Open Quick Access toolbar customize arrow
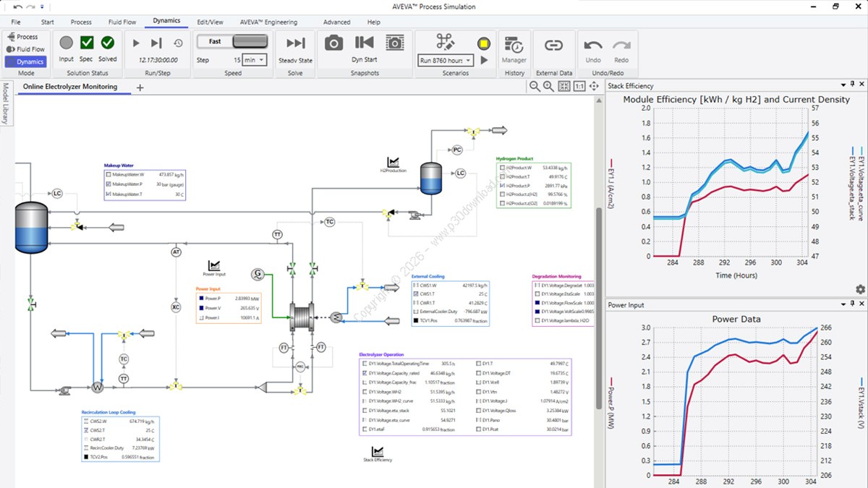Viewport: 868px width, 488px height. click(41, 7)
